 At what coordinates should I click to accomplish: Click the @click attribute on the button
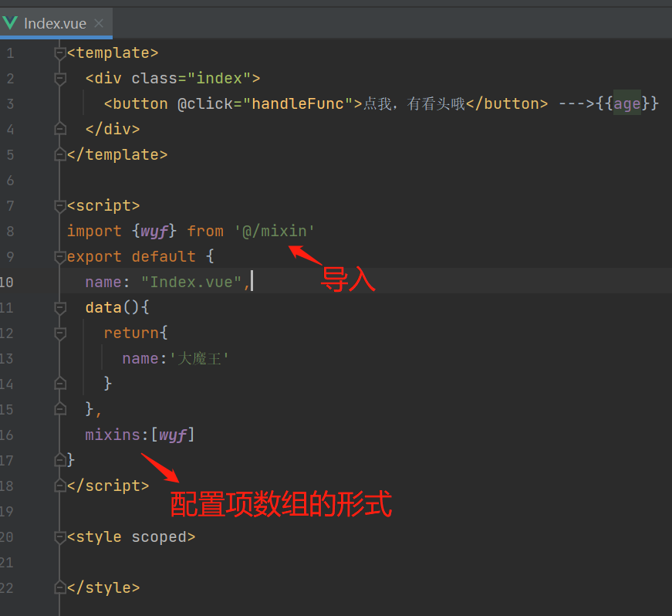[x=205, y=103]
